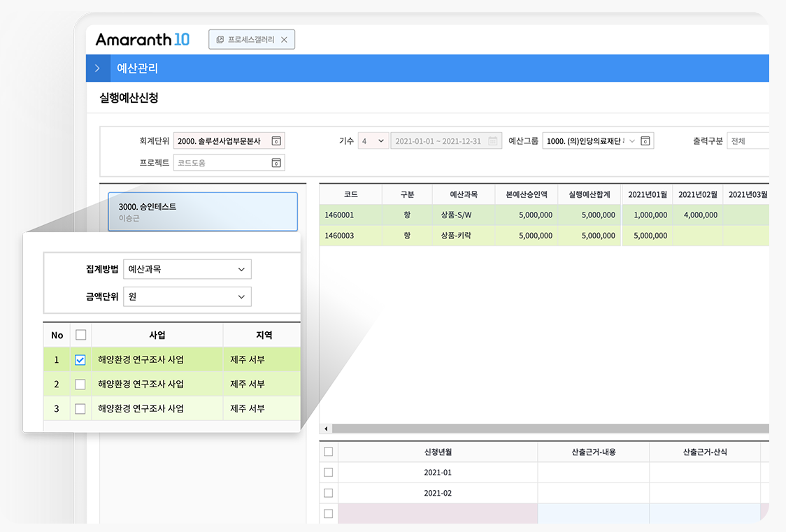Screen dimensions: 786x532
Task: Click the horizontal scrollbar track of budget table
Action: (x=550, y=429)
